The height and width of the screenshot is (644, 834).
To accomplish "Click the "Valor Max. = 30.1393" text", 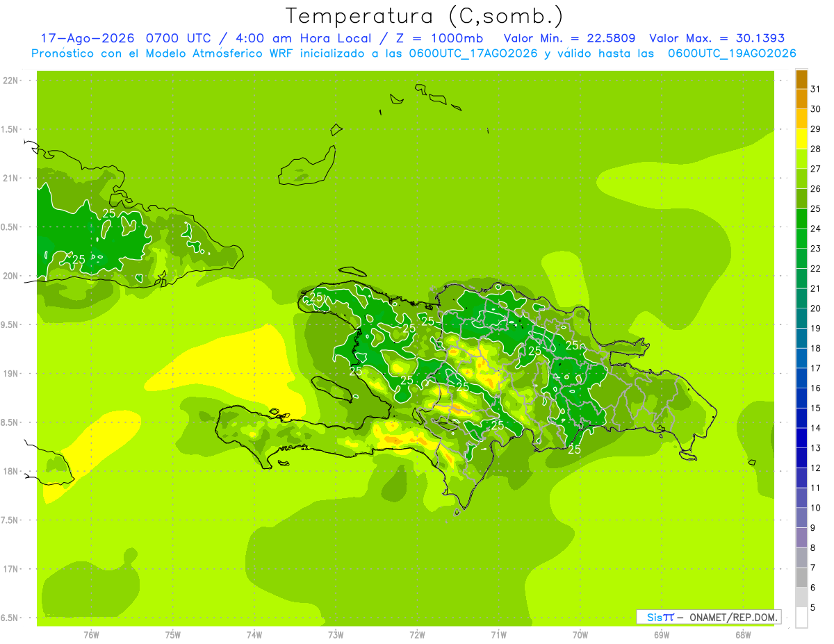I will click(717, 38).
